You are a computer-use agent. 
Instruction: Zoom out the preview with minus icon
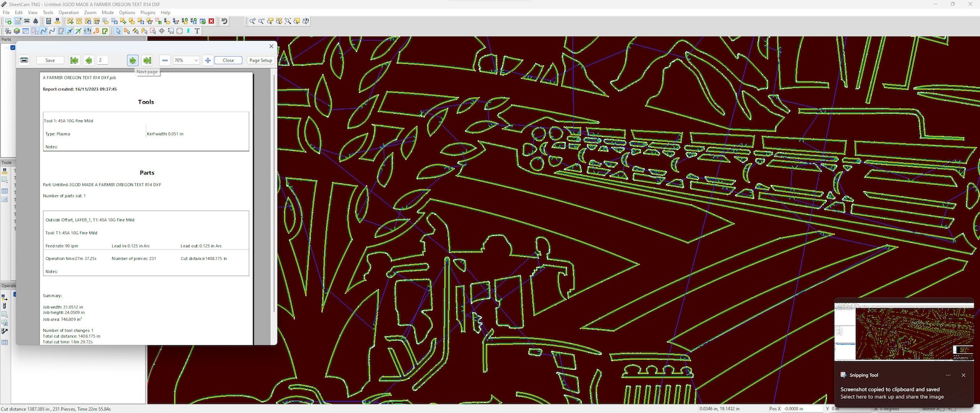click(x=165, y=60)
